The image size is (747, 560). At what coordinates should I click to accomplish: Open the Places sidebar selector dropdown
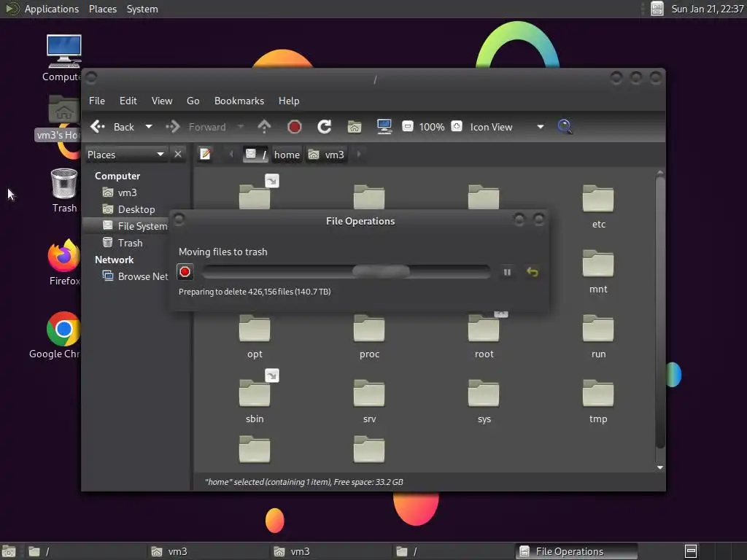pos(125,155)
